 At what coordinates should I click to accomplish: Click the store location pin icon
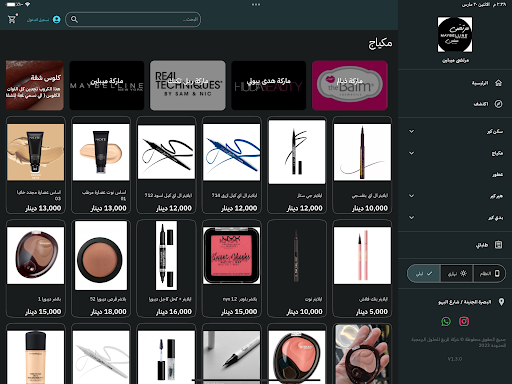(x=501, y=302)
